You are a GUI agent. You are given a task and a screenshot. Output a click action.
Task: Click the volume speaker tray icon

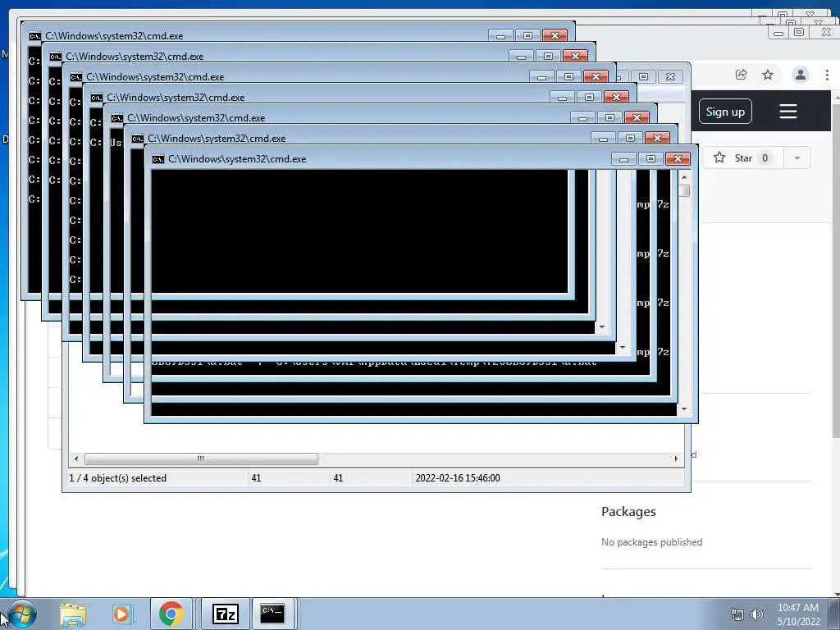click(x=757, y=614)
